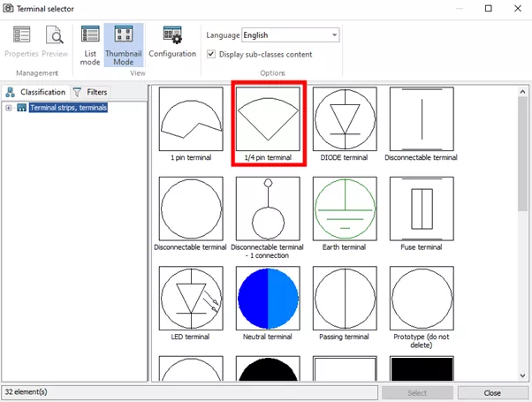
Task: Maximize the Terminal selector window
Action: pos(489,9)
